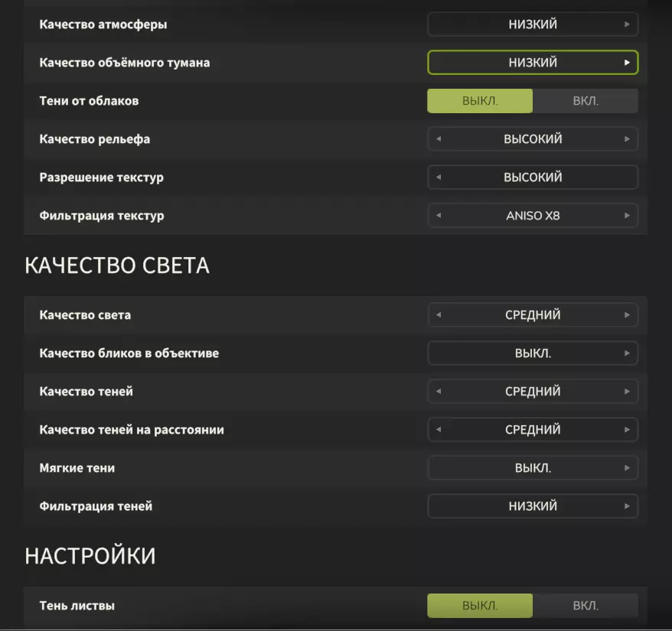Turn on Тень листвы with ВКЛ.
Screen dimensions: 672x631
(586, 606)
